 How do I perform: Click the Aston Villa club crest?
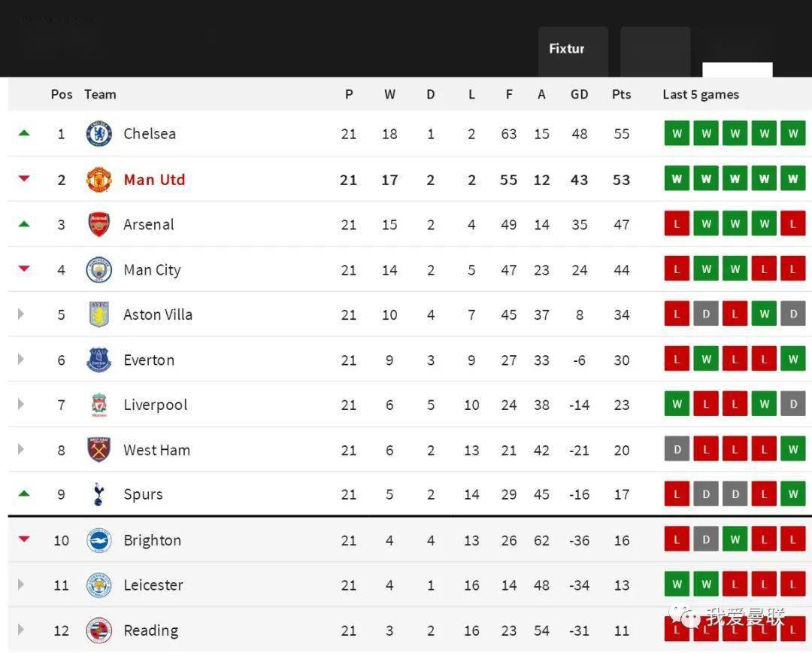point(99,314)
